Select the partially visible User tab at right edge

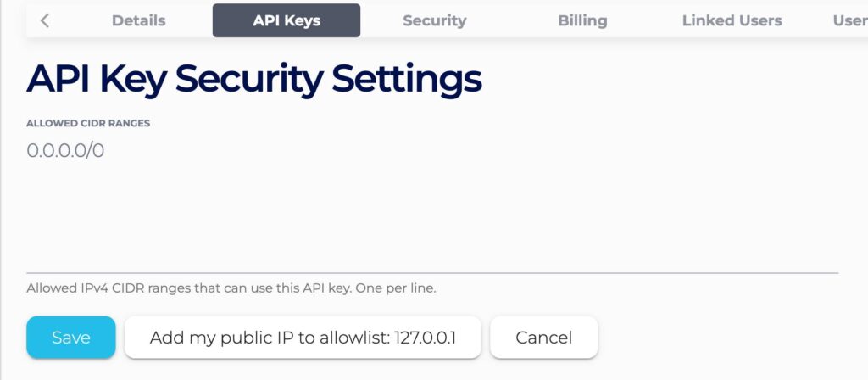click(849, 20)
